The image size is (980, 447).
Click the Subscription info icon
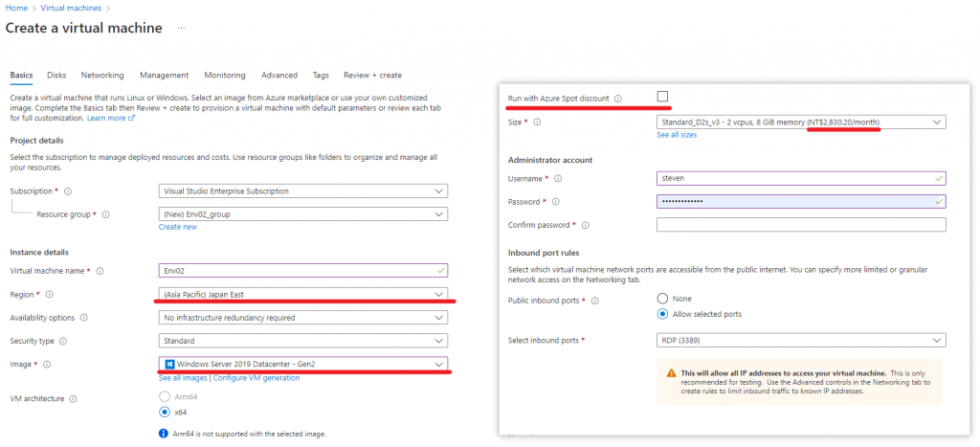(68, 191)
